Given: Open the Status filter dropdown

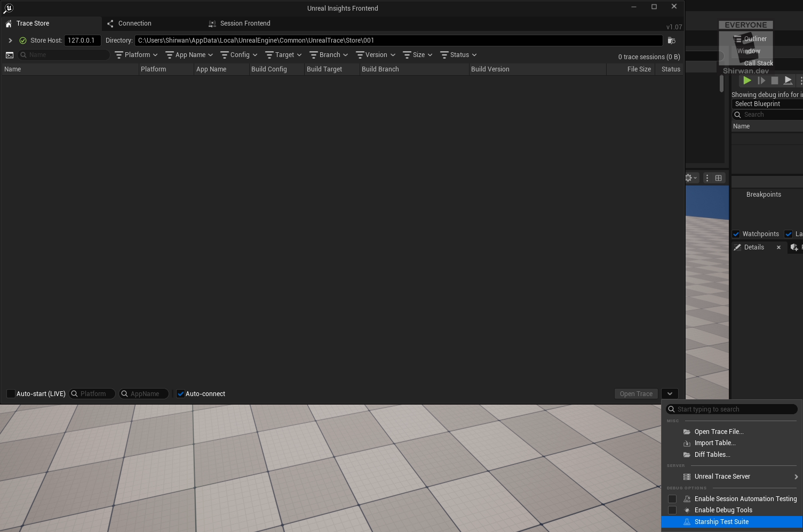Looking at the screenshot, I should coord(458,55).
